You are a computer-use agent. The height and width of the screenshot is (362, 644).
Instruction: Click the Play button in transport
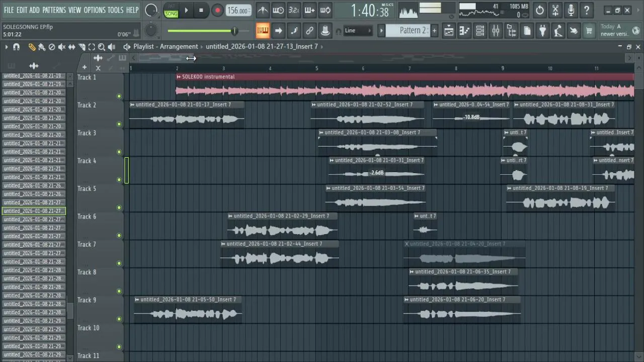[x=186, y=10]
